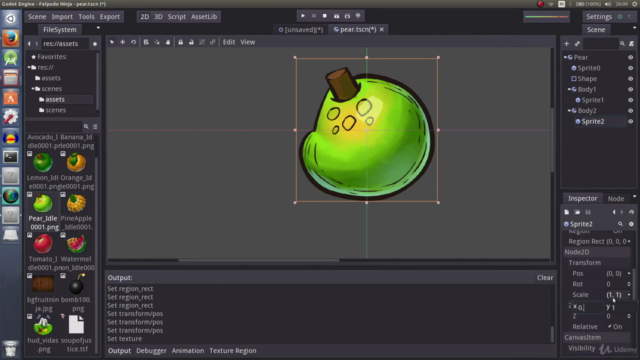The image size is (640, 360).
Task: Switch to the Script workspace
Action: pyautogui.click(x=177, y=17)
